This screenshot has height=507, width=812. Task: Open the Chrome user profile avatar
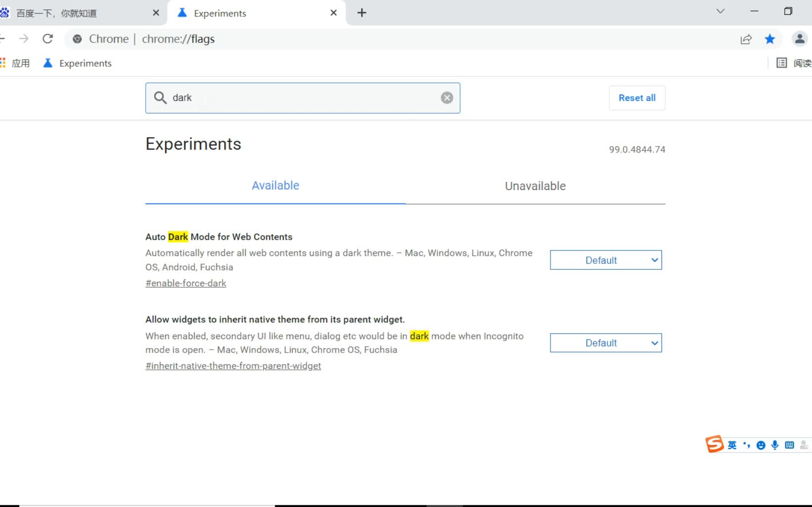coord(799,39)
